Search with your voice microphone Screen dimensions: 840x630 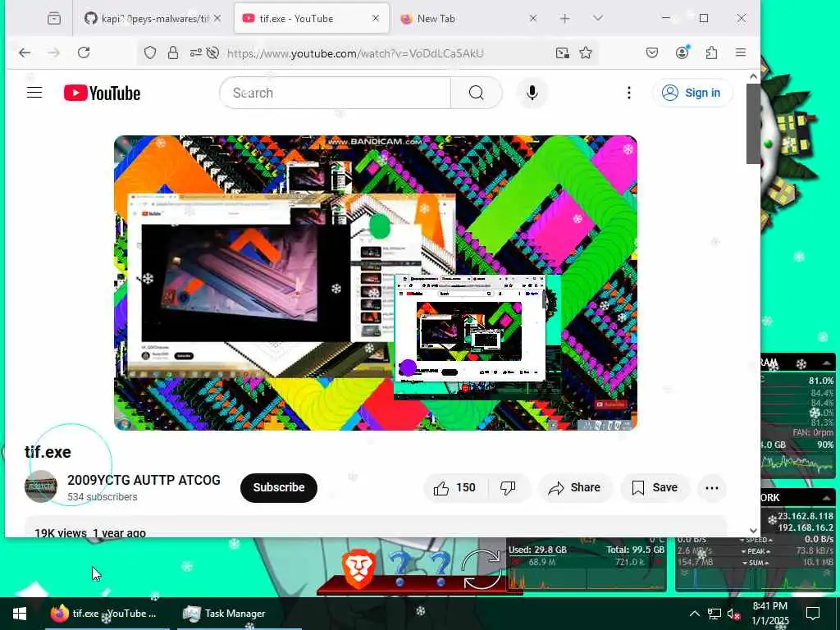[532, 93]
